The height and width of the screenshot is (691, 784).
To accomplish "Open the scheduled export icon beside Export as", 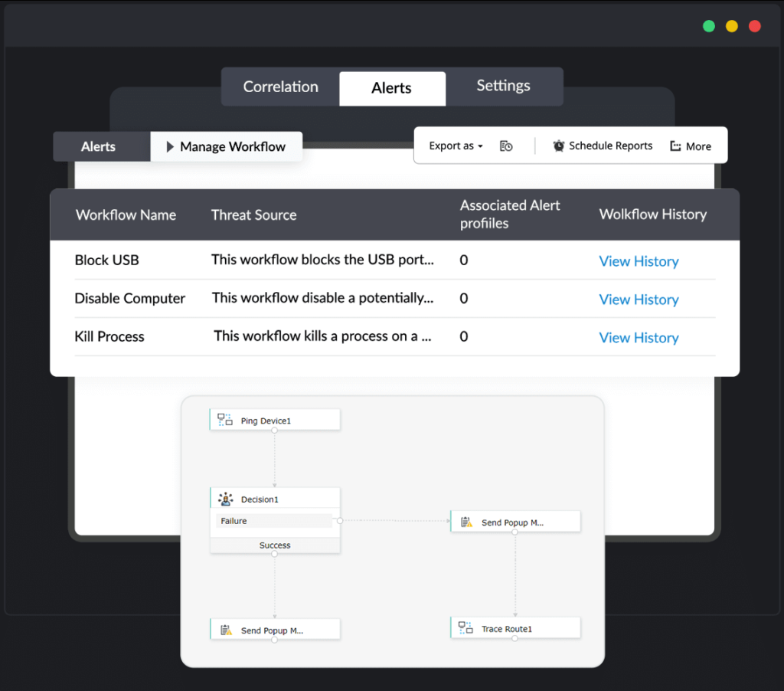I will (506, 145).
